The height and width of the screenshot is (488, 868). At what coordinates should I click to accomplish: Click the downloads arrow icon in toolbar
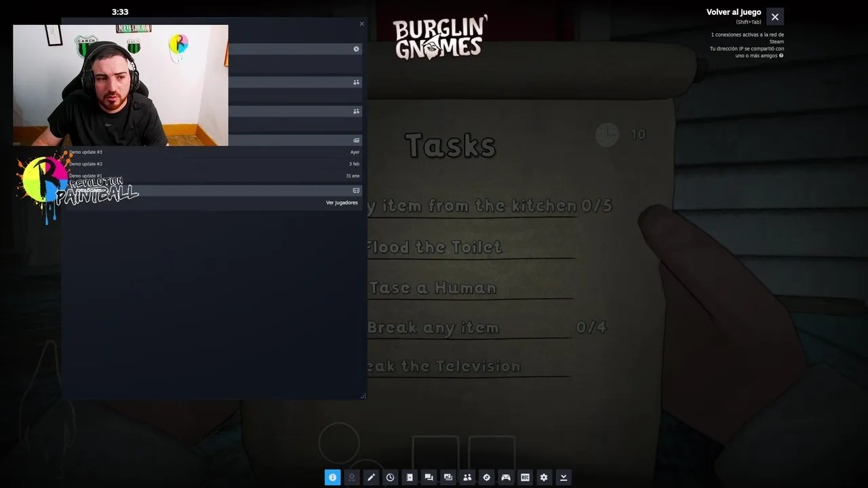(x=563, y=477)
